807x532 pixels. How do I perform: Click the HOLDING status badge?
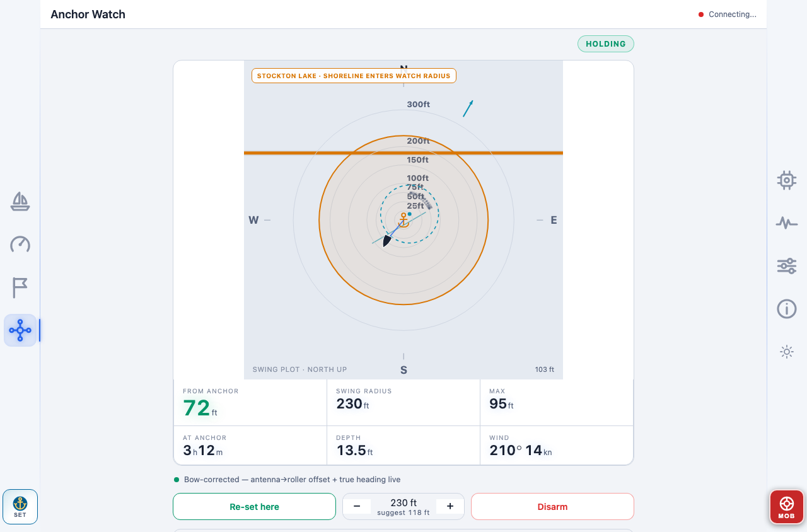pos(606,44)
